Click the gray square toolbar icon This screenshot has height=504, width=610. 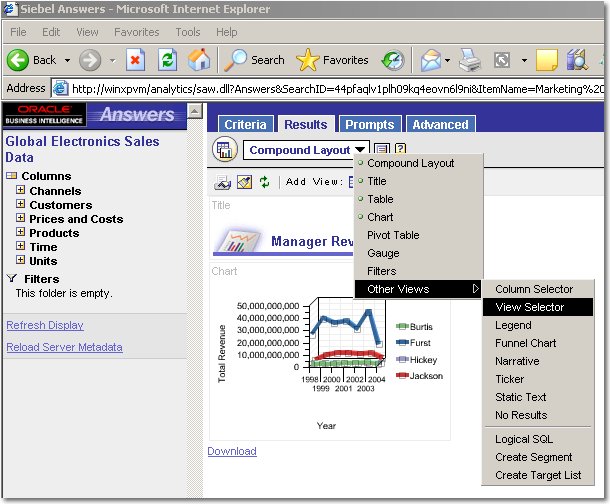pos(502,60)
